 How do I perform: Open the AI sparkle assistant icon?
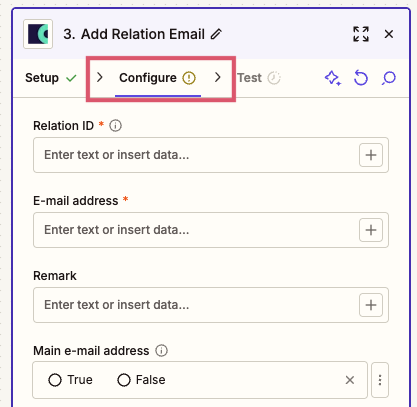click(333, 78)
